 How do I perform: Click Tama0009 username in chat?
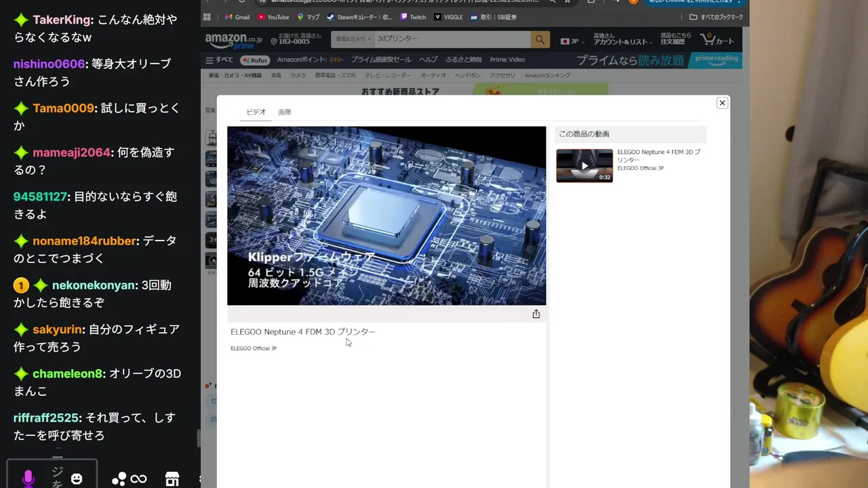64,108
